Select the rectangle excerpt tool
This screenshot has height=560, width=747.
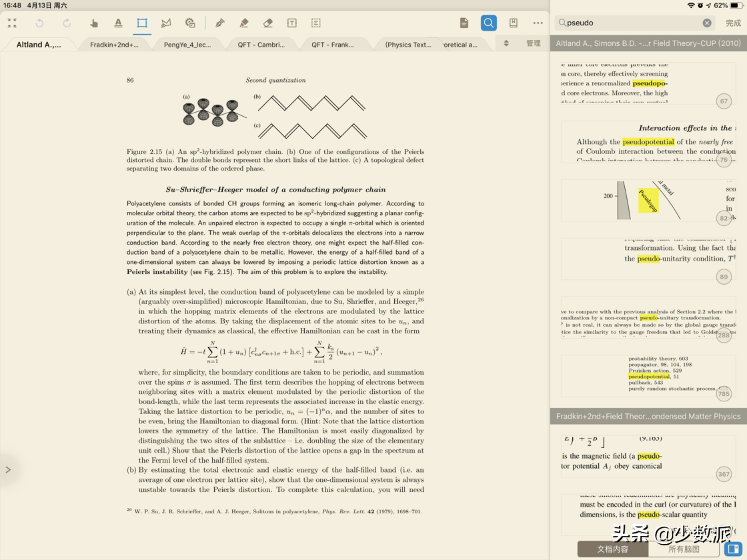point(142,23)
